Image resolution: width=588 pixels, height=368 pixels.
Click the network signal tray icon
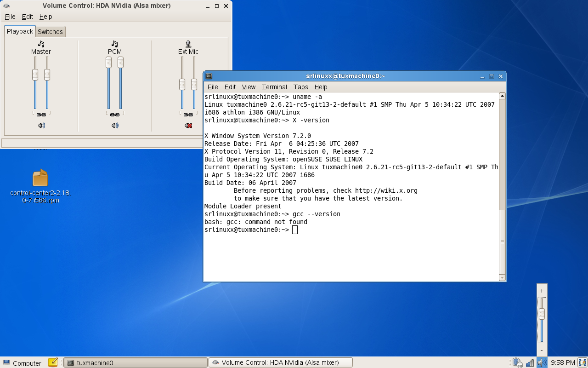[530, 363]
